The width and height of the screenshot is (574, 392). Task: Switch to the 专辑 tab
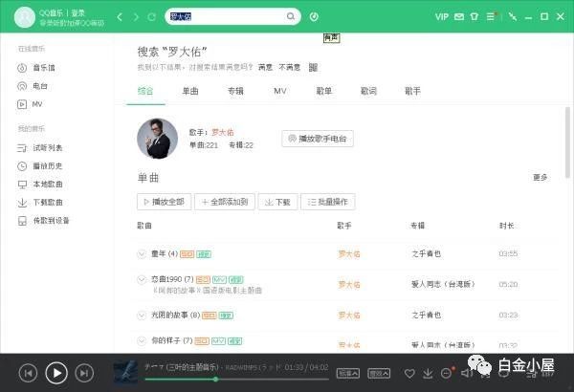point(235,91)
